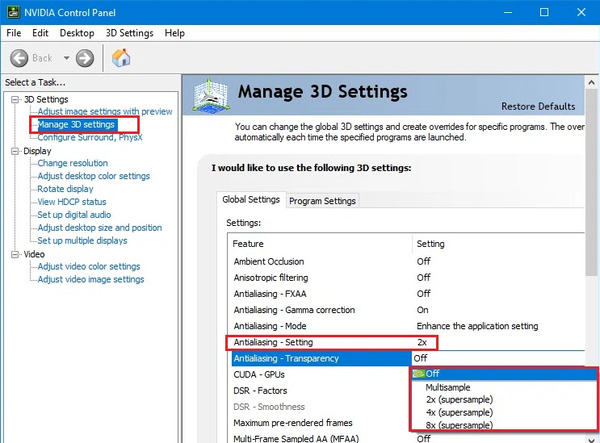This screenshot has width=600, height=443.
Task: Open Change resolution task
Action: pyautogui.click(x=73, y=163)
